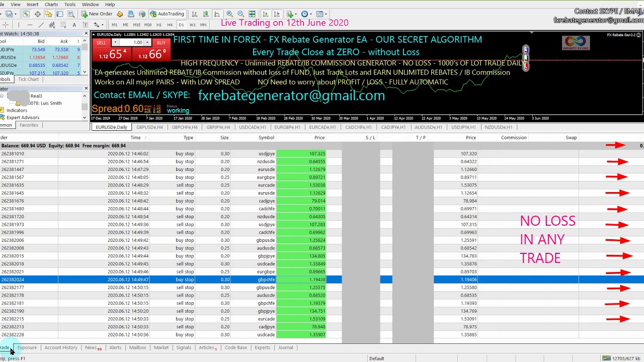Select Indicators in Navigator tree
644x362 pixels.
(x=17, y=110)
